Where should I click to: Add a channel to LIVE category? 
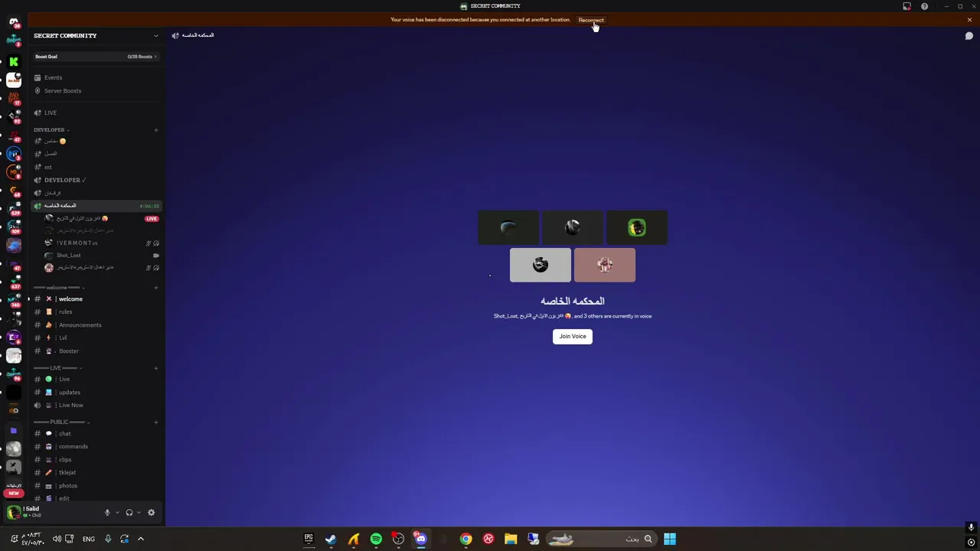[156, 368]
